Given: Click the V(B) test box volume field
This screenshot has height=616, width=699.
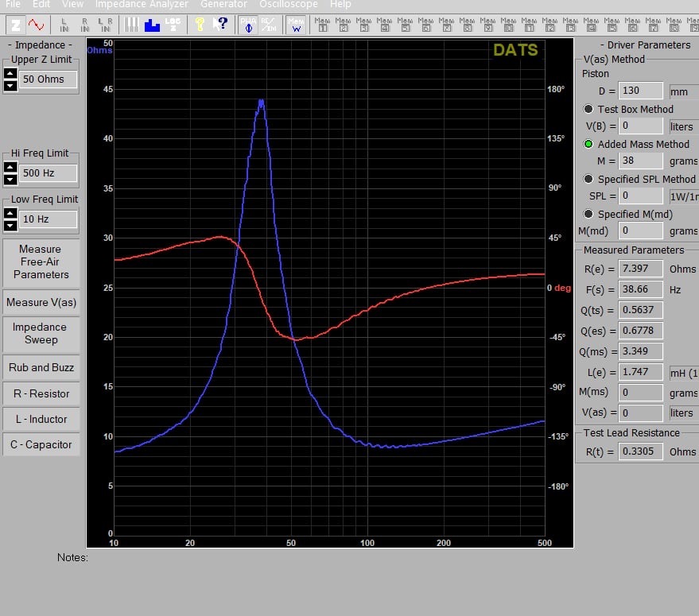Looking at the screenshot, I should pos(641,126).
